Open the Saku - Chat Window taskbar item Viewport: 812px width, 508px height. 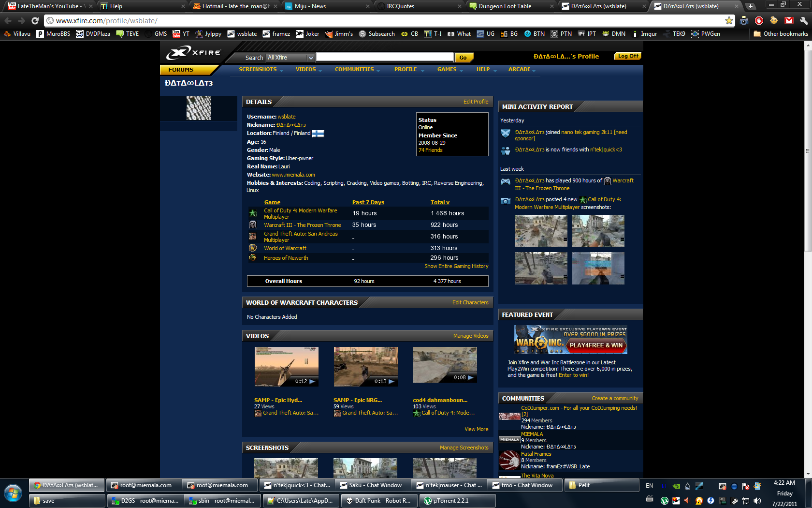pos(373,485)
